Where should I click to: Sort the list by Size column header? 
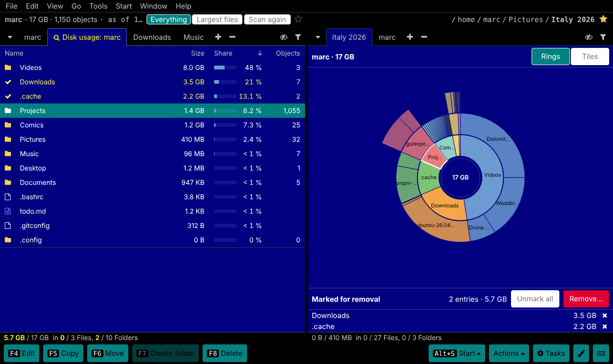point(197,53)
